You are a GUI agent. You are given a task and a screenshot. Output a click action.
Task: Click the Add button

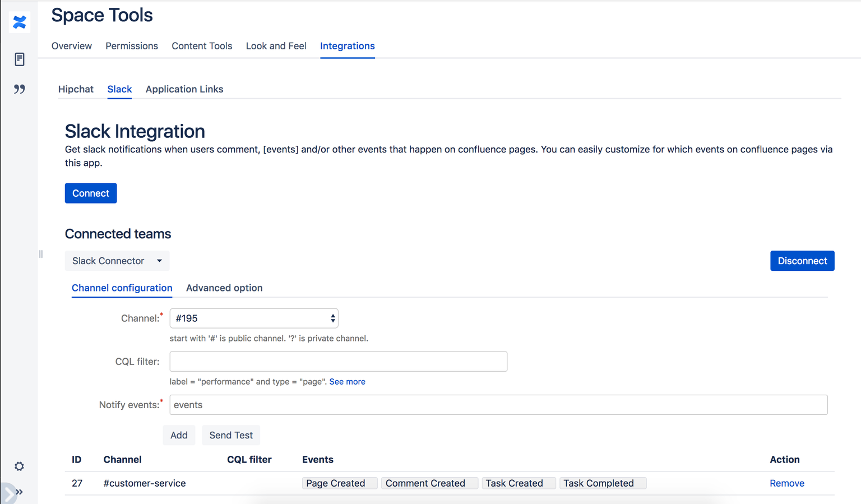tap(179, 435)
